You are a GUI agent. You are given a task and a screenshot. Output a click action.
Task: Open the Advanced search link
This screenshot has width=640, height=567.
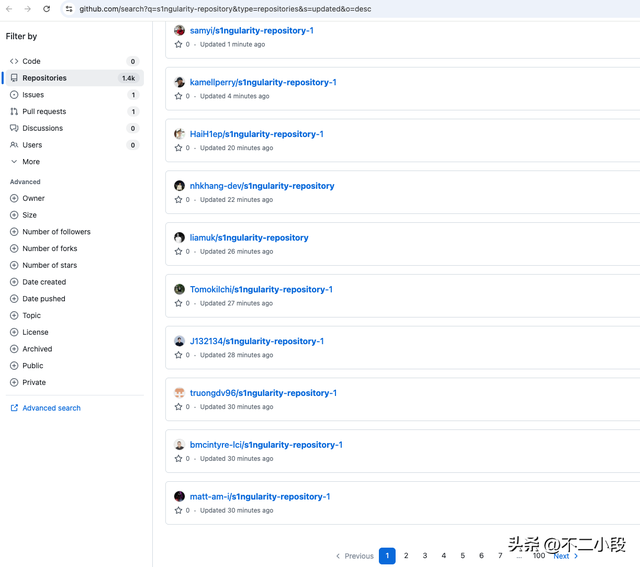45,408
